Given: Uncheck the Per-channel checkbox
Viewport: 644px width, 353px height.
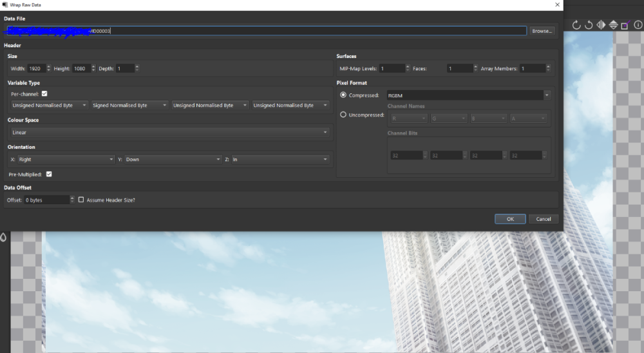Looking at the screenshot, I should 44,94.
